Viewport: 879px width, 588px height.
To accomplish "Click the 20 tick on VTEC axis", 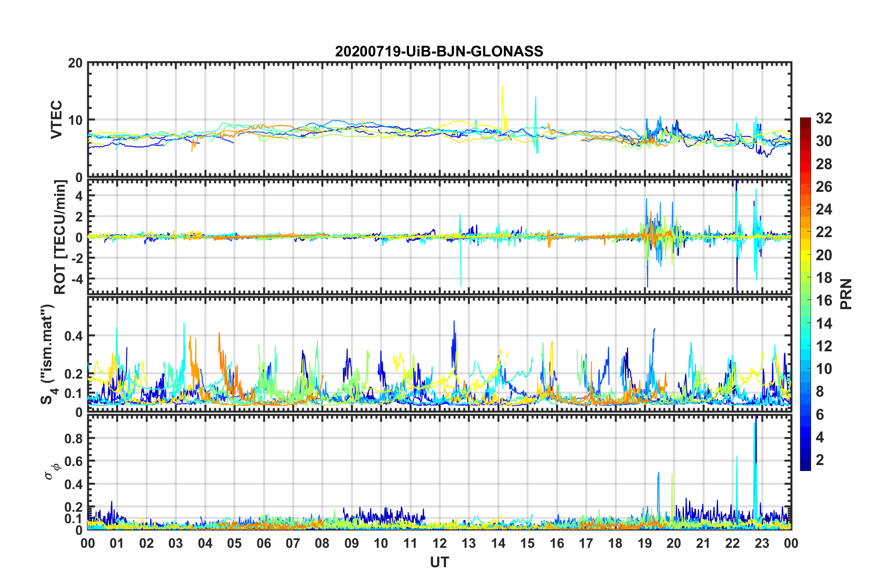I will click(75, 63).
